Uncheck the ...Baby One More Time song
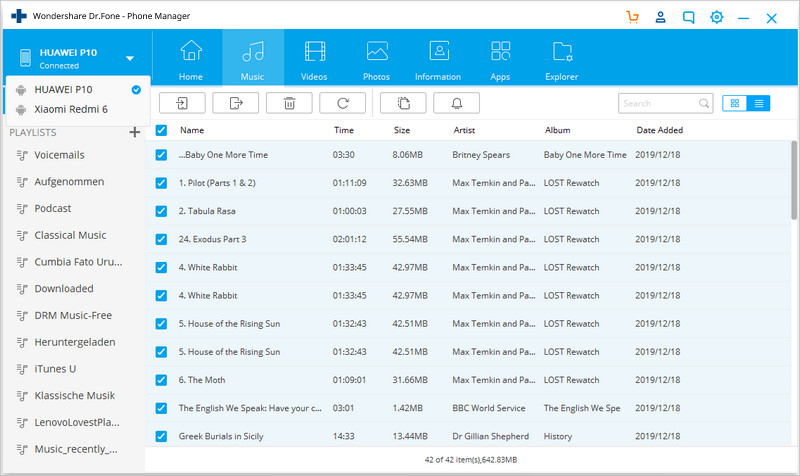 161,155
